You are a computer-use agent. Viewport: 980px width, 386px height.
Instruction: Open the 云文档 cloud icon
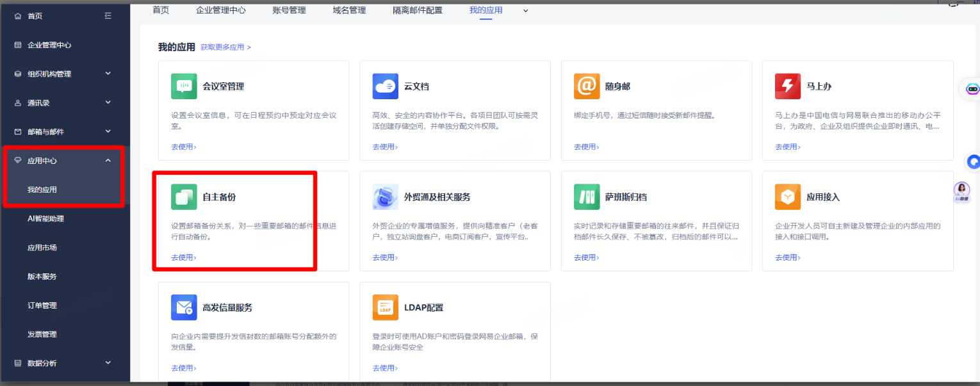(385, 86)
